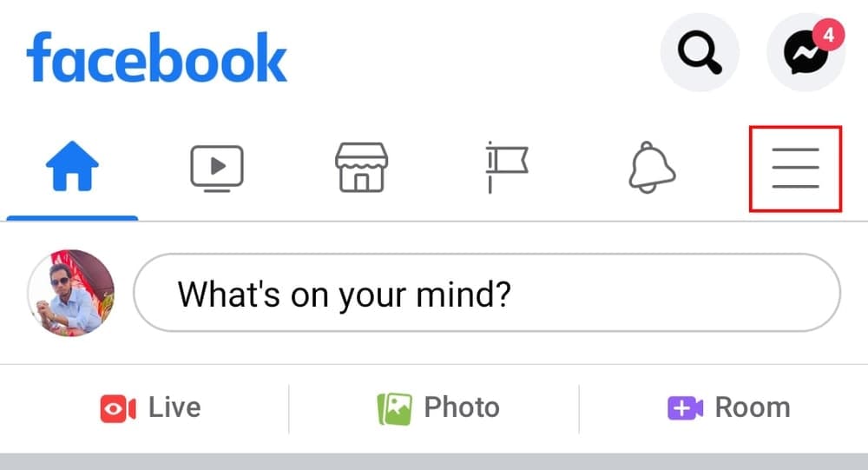Open the Pages flag tab

[x=505, y=167]
